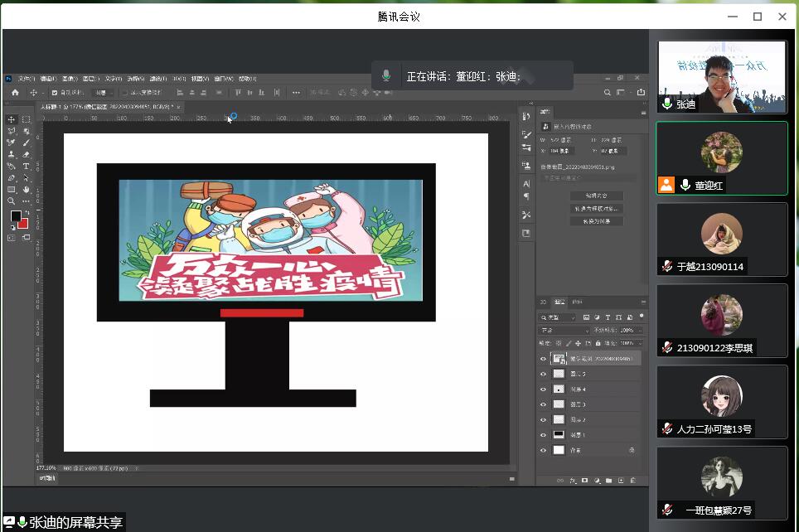
Task: Open the Brush Settings dock icon
Action: click(526, 134)
